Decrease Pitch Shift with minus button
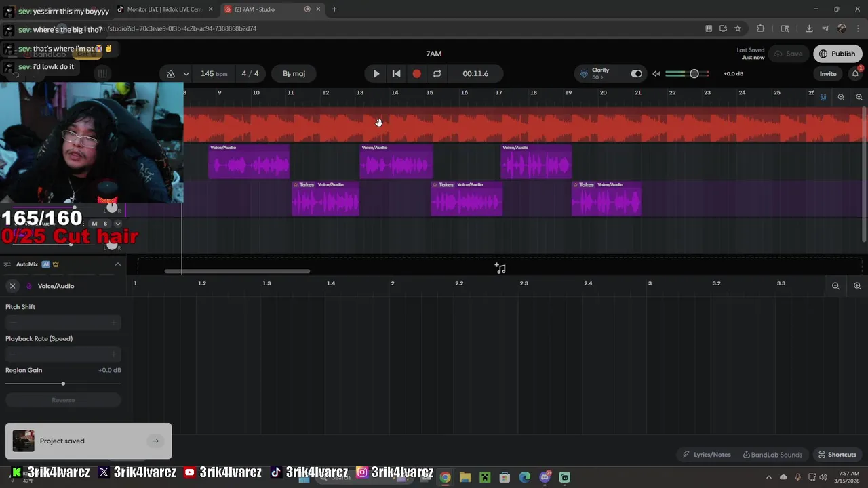 coord(13,323)
